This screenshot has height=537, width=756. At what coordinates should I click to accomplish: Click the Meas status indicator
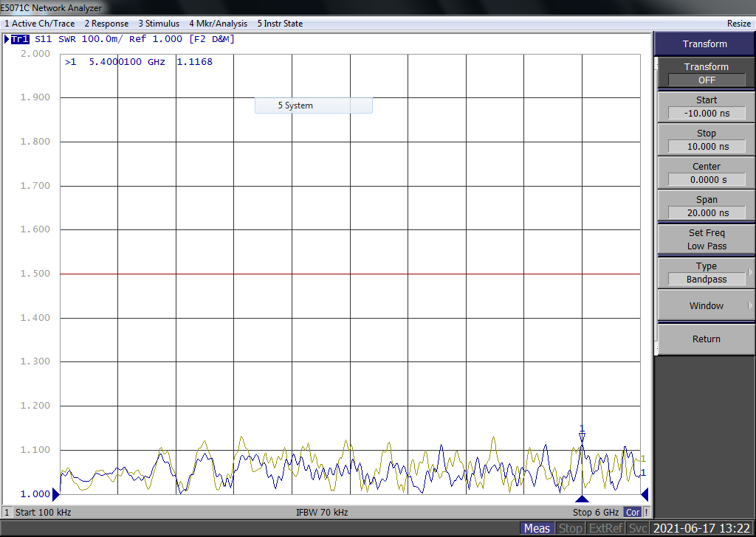tap(537, 528)
